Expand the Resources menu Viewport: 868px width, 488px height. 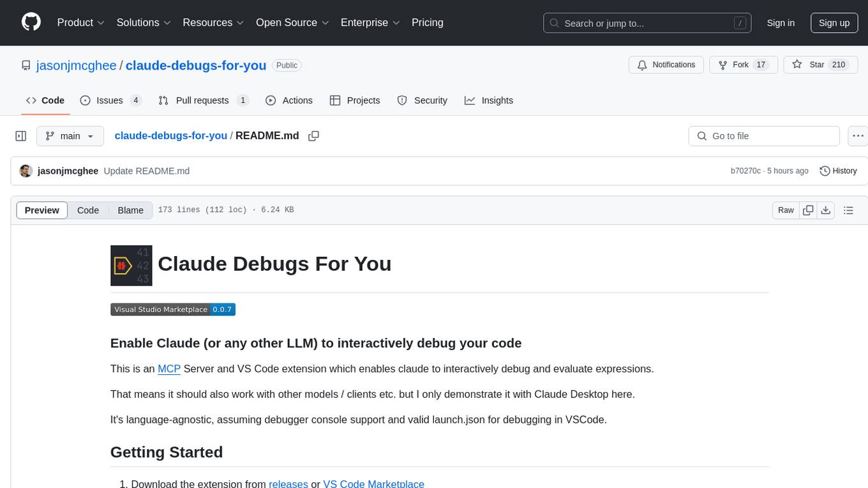coord(213,22)
